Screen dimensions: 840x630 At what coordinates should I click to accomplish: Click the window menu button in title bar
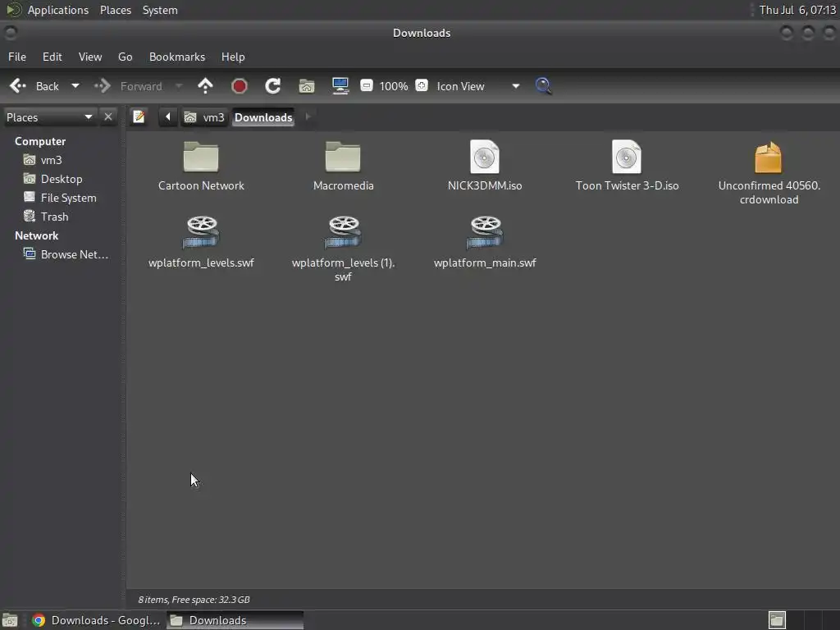coord(11,33)
